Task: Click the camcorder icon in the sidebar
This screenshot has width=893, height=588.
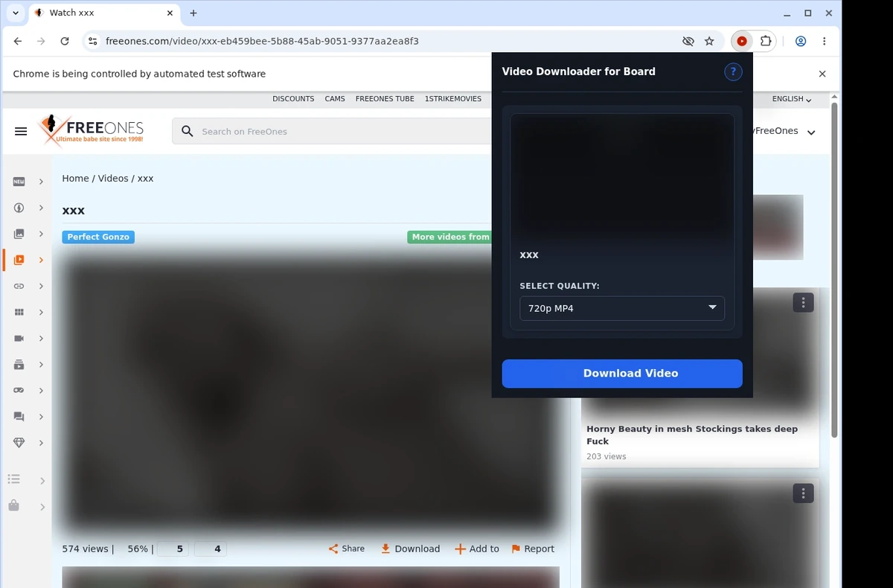Action: pyautogui.click(x=19, y=338)
